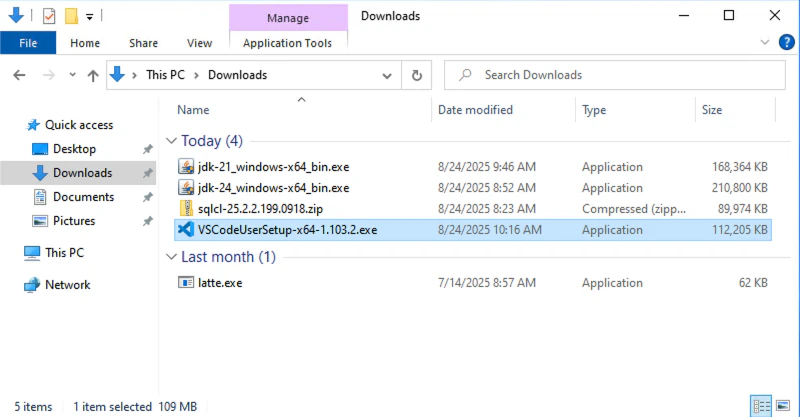Viewport: 800px width, 417px height.
Task: Open Documents in the navigation pane
Action: pos(84,197)
